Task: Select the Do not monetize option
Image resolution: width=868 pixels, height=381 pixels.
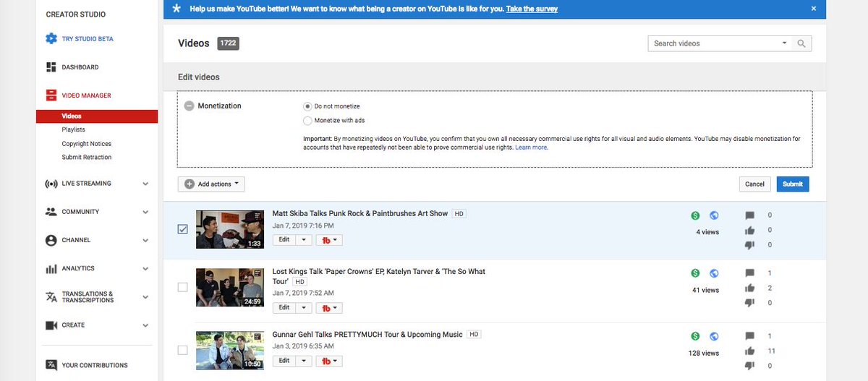Action: pyautogui.click(x=307, y=106)
